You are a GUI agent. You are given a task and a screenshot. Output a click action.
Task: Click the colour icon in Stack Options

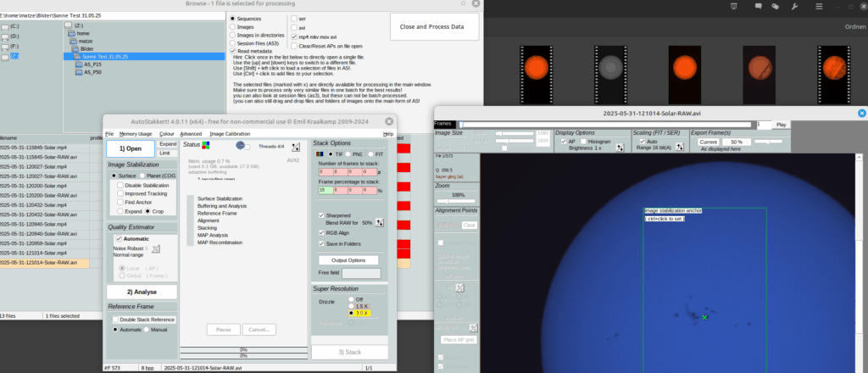click(x=320, y=153)
